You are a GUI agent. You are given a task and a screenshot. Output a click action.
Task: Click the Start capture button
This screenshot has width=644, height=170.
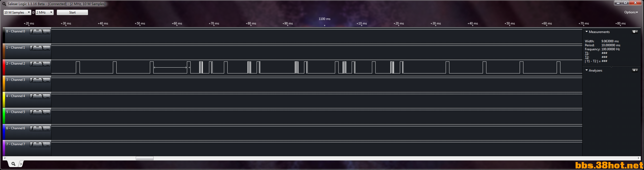(72, 13)
